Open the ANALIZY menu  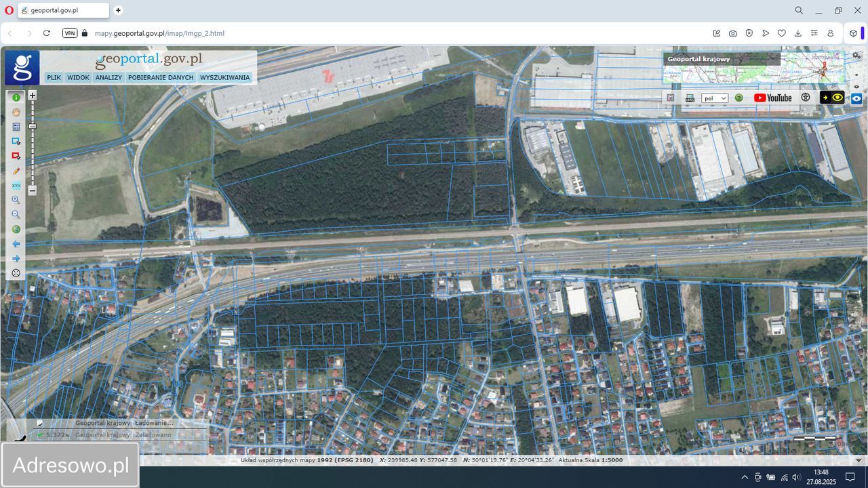pos(108,78)
